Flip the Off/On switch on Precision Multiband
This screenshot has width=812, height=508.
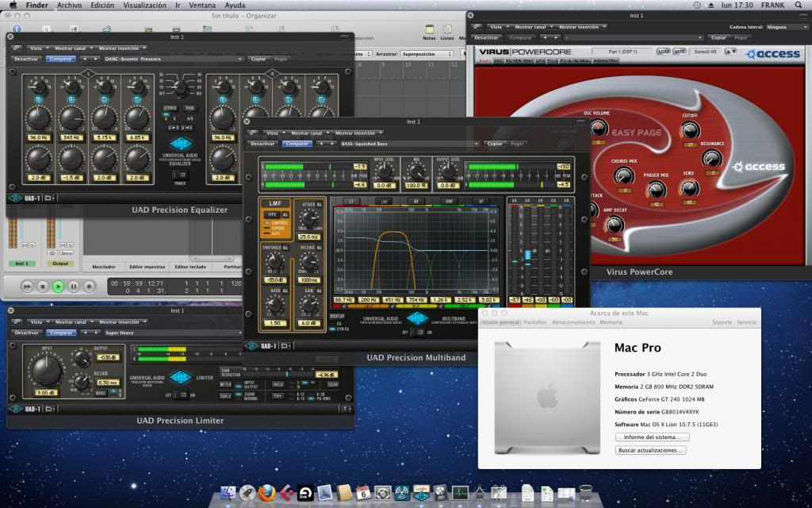point(417,333)
